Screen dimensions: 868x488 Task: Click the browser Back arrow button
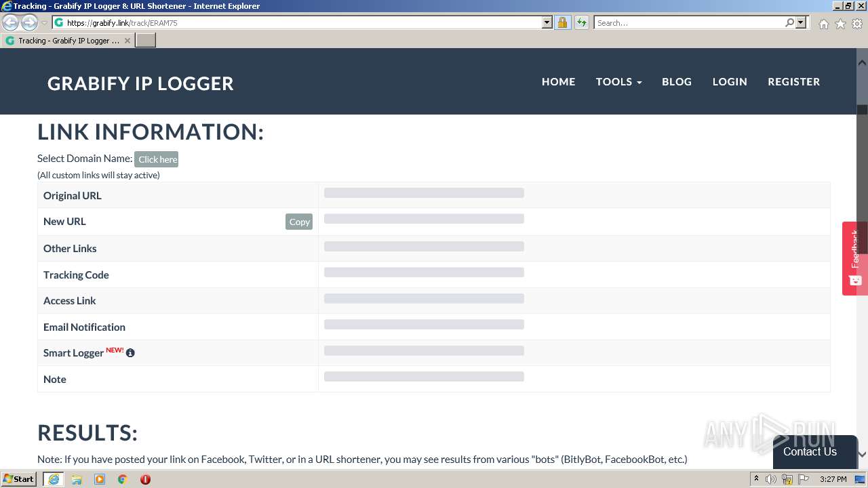point(11,23)
